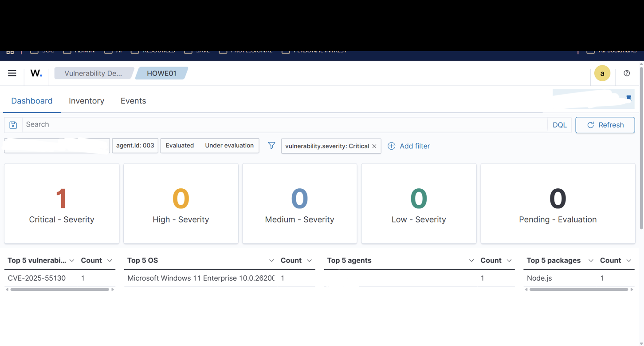The height and width of the screenshot is (346, 644).
Task: Open the main navigation hamburger menu
Action: point(12,73)
